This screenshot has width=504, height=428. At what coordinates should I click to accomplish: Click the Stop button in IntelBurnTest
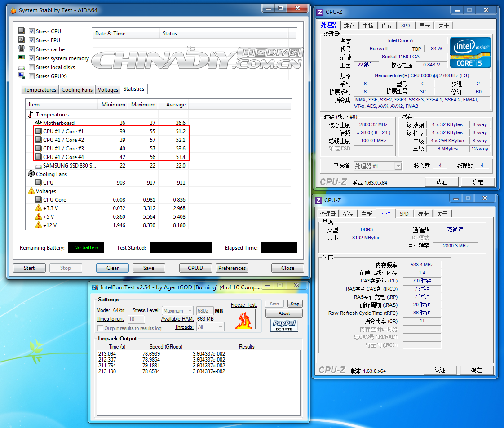pos(295,304)
